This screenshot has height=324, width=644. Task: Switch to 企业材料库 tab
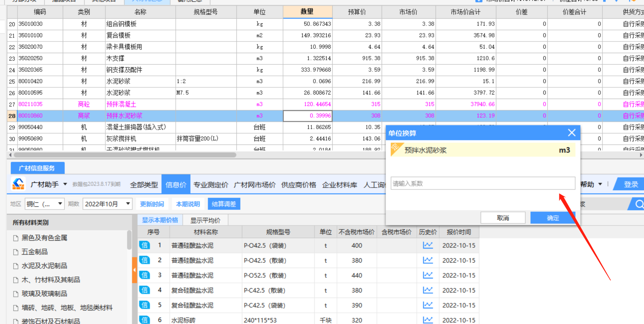tap(340, 185)
